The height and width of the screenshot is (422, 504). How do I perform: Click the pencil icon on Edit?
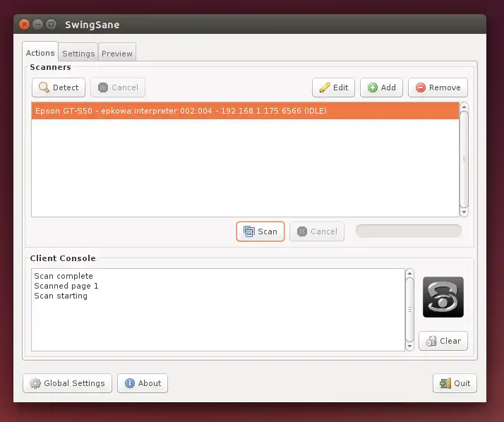pyautogui.click(x=325, y=88)
